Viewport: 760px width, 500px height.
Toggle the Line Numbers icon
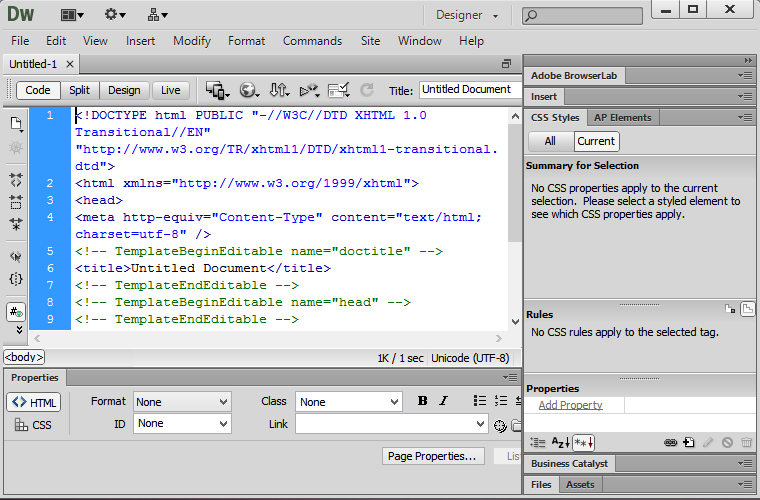(16, 312)
